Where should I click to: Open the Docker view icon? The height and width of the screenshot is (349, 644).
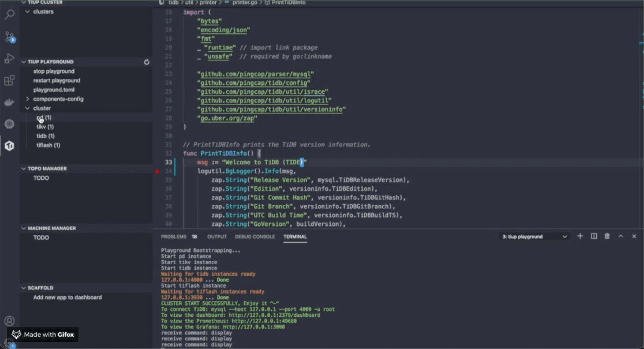(9, 102)
